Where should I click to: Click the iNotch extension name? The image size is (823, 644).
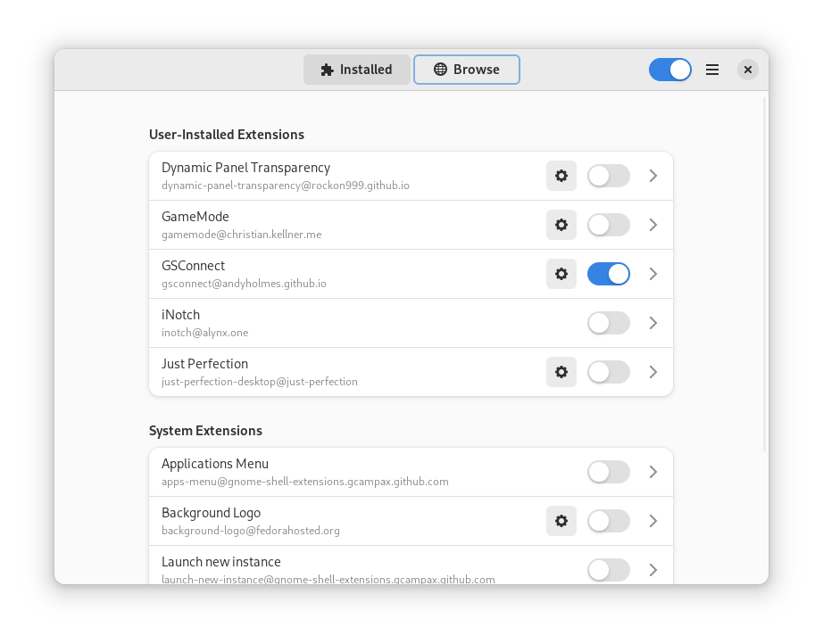pos(181,315)
